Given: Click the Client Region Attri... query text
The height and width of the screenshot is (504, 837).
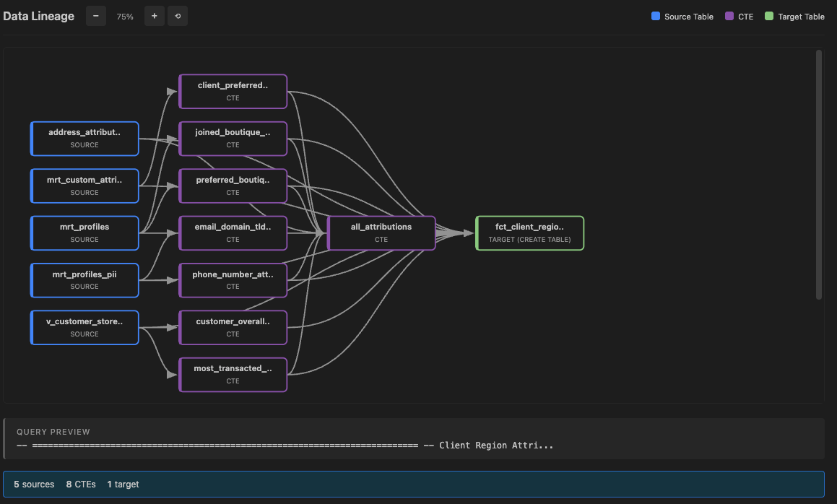Looking at the screenshot, I should (496, 446).
